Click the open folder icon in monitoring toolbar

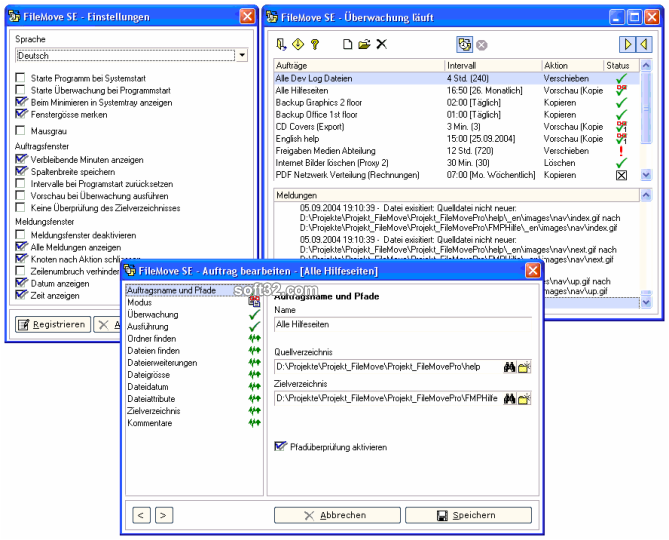(x=364, y=44)
